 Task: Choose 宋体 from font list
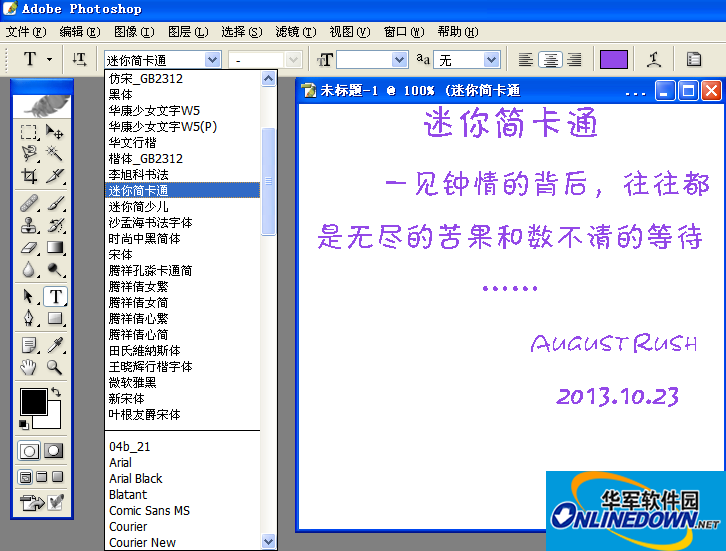[x=183, y=255]
